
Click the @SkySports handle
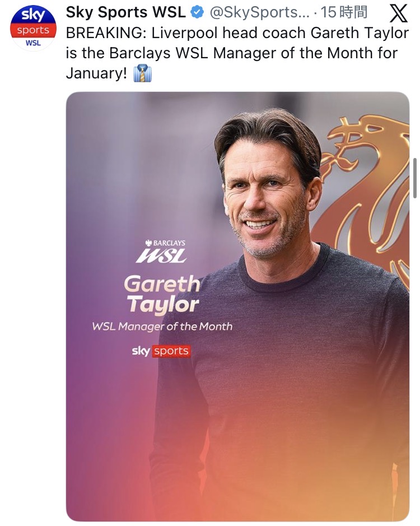click(x=259, y=12)
